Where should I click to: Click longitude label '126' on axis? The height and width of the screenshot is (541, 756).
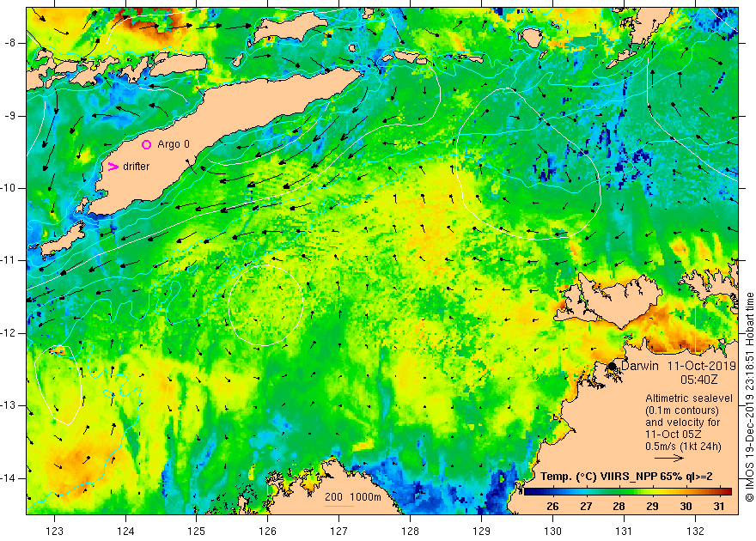[267, 532]
